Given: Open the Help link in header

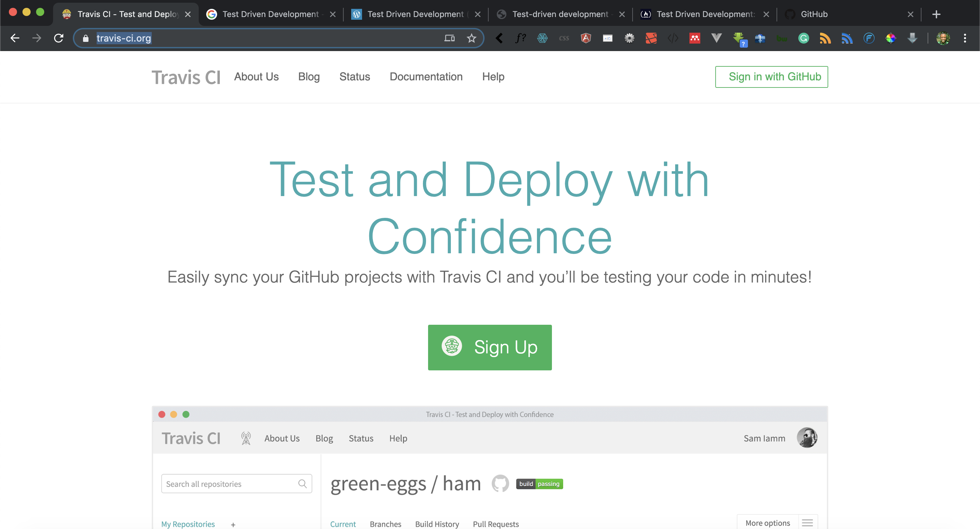Looking at the screenshot, I should (493, 77).
